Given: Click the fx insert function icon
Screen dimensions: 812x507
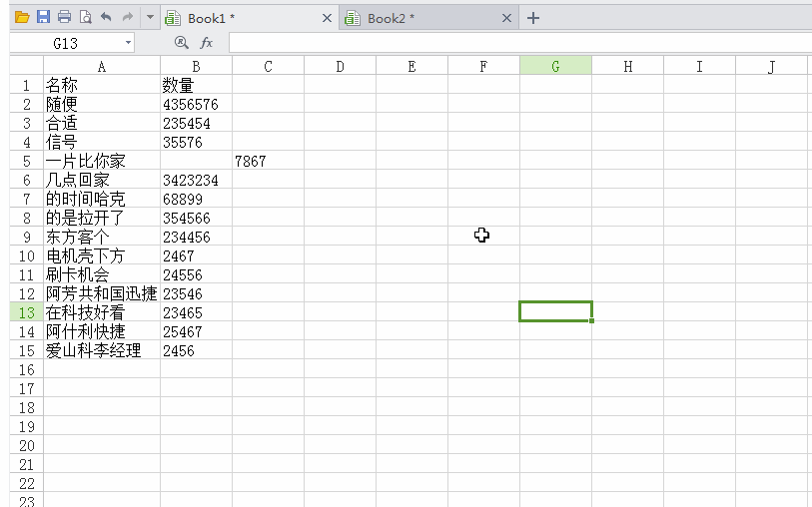Looking at the screenshot, I should click(x=207, y=43).
